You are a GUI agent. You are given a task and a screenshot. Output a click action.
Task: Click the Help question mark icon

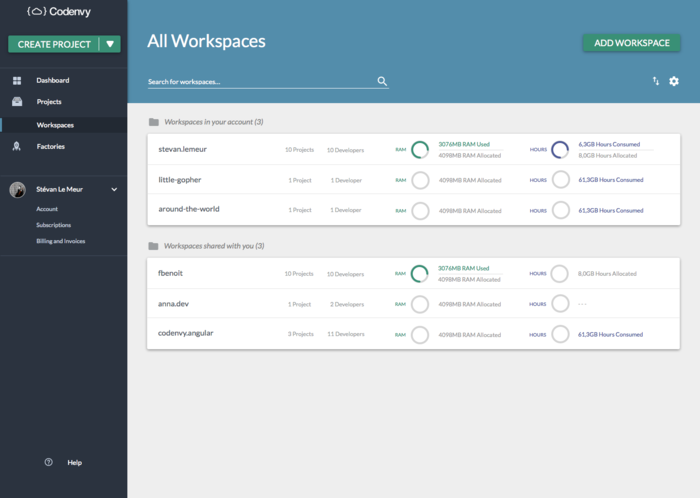(48, 462)
